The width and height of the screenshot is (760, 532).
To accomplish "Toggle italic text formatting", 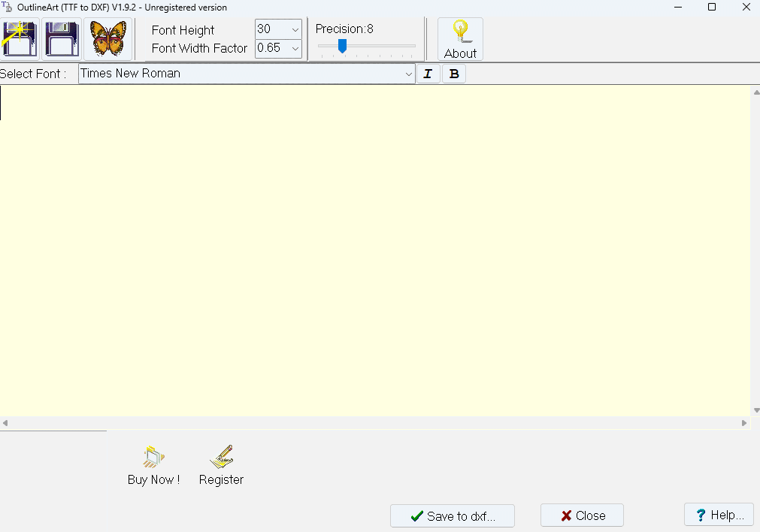I will point(428,74).
